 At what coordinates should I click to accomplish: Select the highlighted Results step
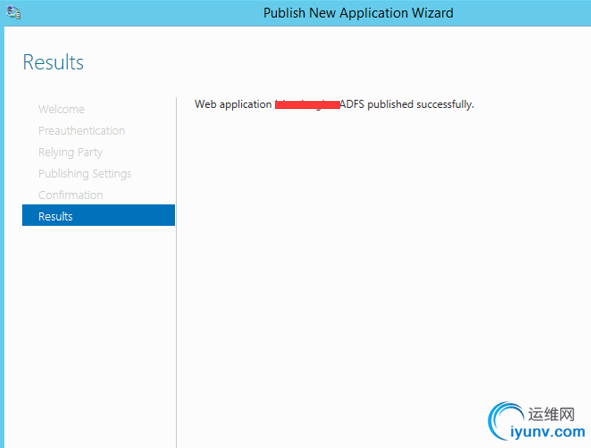(98, 215)
